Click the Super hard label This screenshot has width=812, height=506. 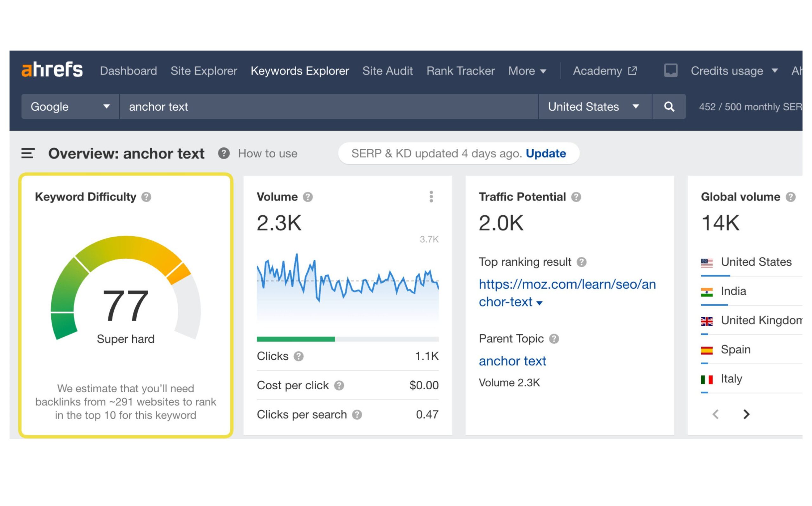click(126, 339)
